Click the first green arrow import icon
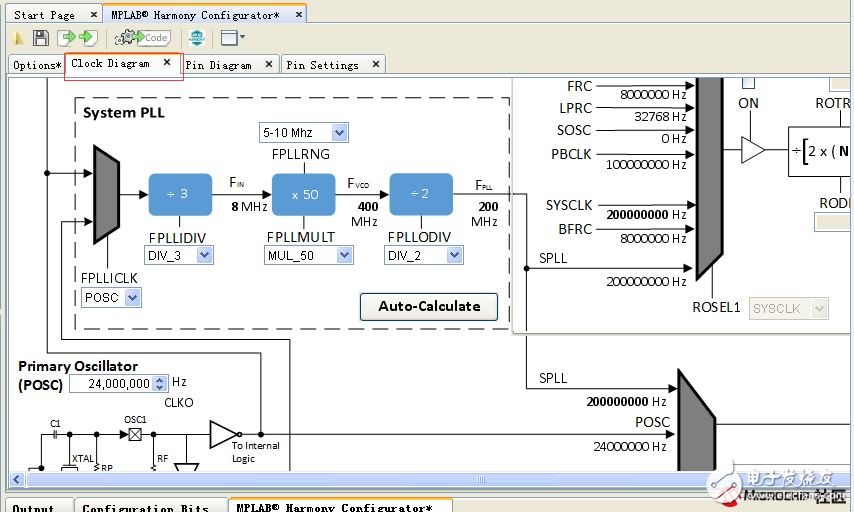This screenshot has width=854, height=512. (66, 38)
